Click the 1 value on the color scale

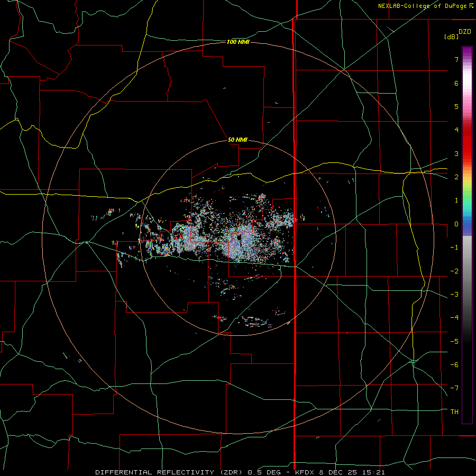(456, 200)
